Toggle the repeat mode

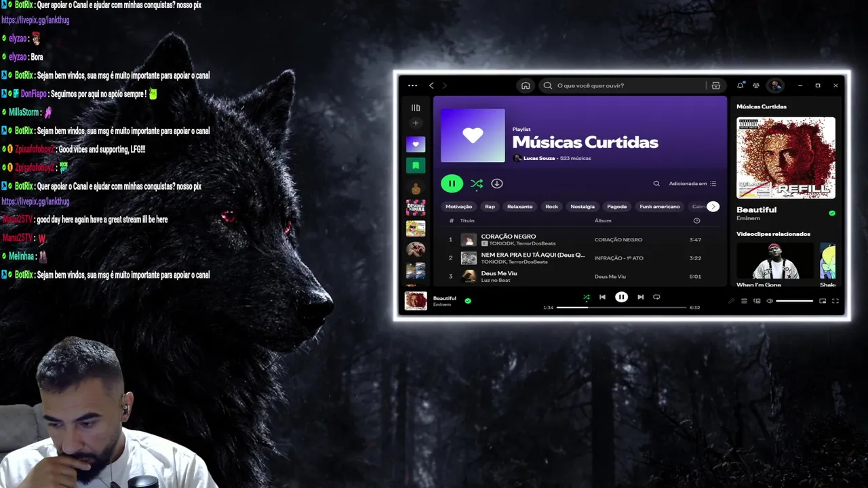coord(656,297)
